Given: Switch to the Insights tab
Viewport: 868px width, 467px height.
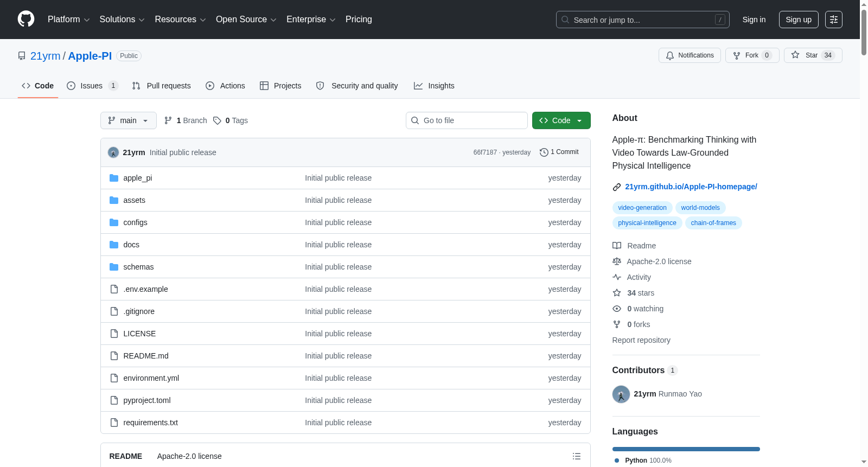Looking at the screenshot, I should (x=434, y=86).
